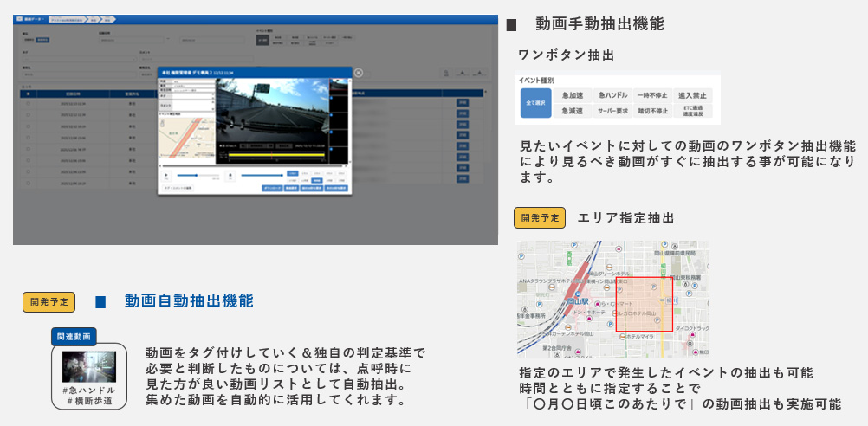Toggle the 一時不停止 event filter

(652, 95)
